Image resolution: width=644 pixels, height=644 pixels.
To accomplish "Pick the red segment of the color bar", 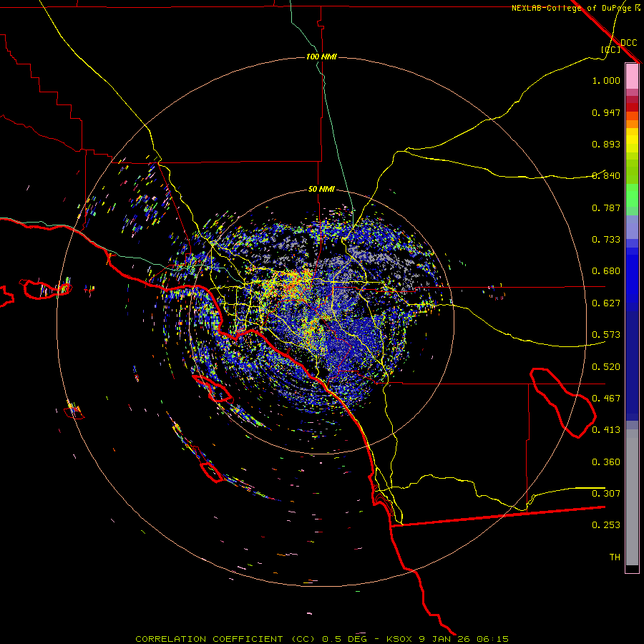I will [x=632, y=107].
